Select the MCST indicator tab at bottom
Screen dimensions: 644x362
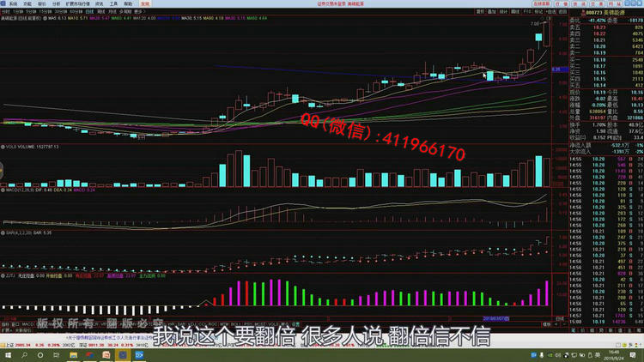coord(260,324)
